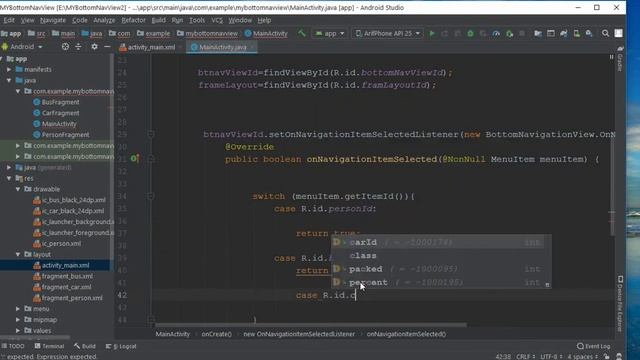Click the Layout Inspector window icon in toolbar

tap(551, 33)
